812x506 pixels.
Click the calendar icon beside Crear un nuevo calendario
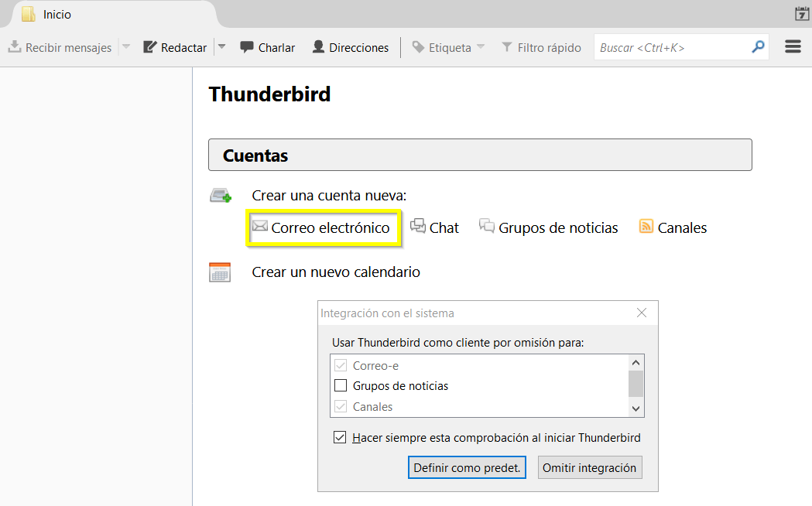pyautogui.click(x=220, y=272)
